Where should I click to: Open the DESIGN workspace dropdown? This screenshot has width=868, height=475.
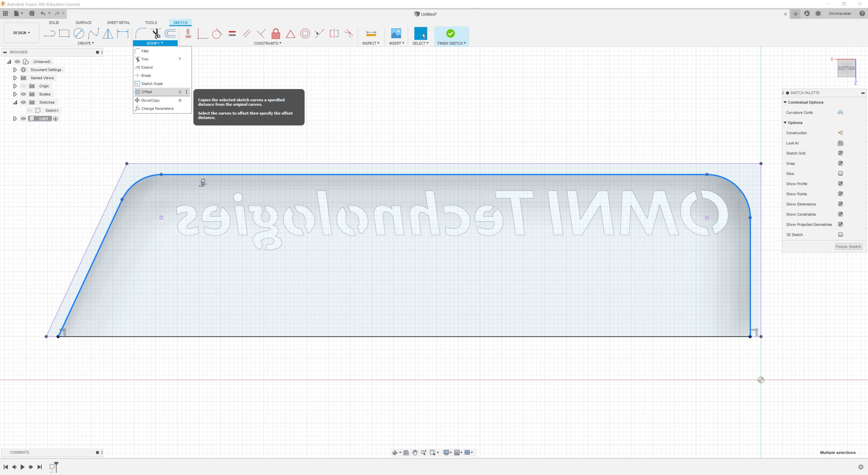pyautogui.click(x=21, y=33)
